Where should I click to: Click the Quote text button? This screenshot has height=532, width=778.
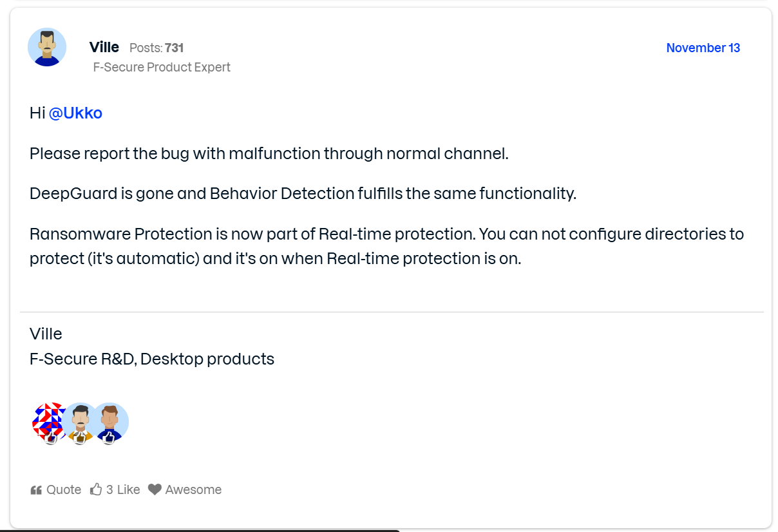(64, 489)
